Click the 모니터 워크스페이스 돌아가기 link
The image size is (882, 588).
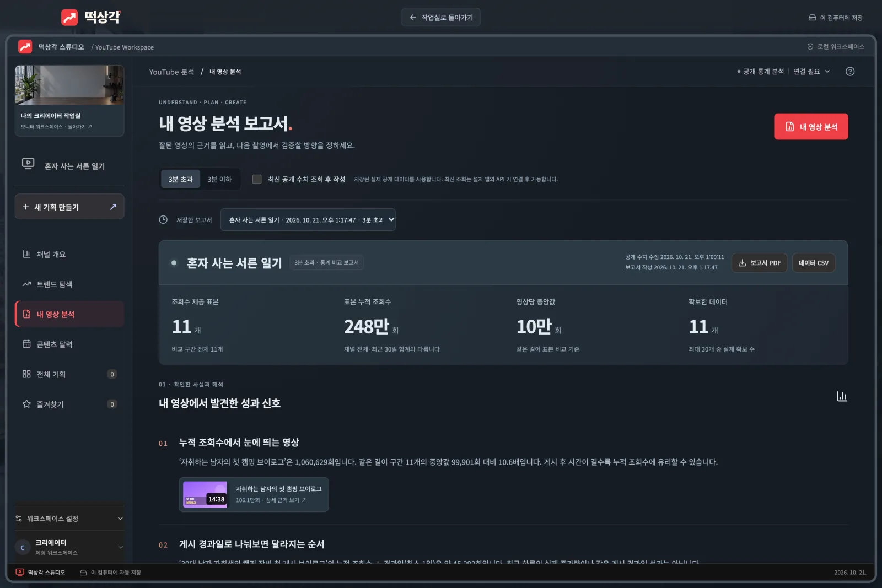pyautogui.click(x=56, y=127)
